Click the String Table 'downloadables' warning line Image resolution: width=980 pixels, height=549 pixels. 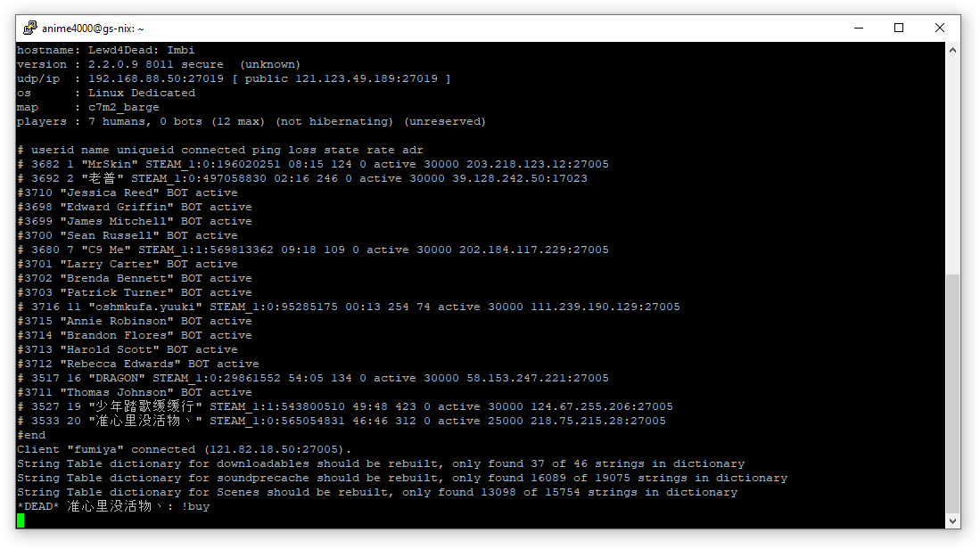pos(381,464)
